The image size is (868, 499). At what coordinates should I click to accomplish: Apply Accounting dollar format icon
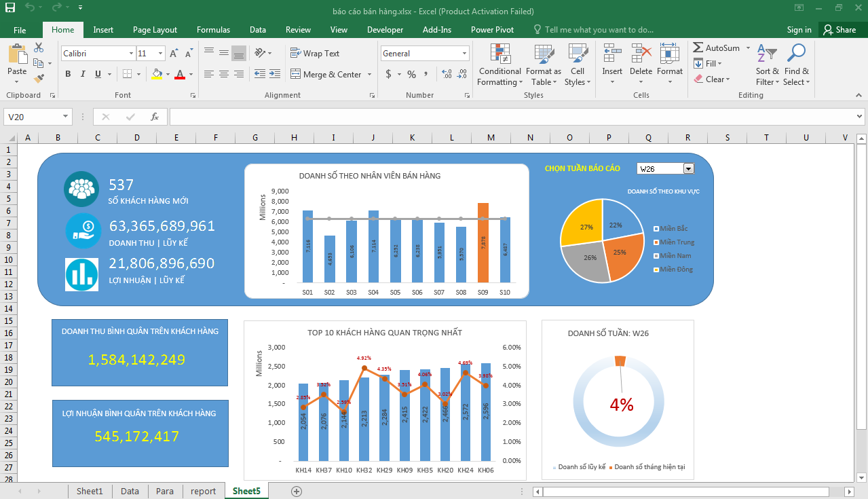coord(388,74)
